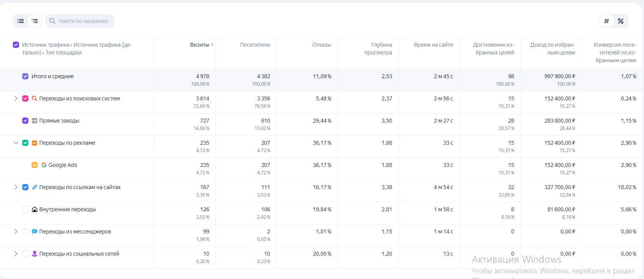644x279 pixels.
Task: Click the link icon for site referrals
Action: pyautogui.click(x=34, y=187)
